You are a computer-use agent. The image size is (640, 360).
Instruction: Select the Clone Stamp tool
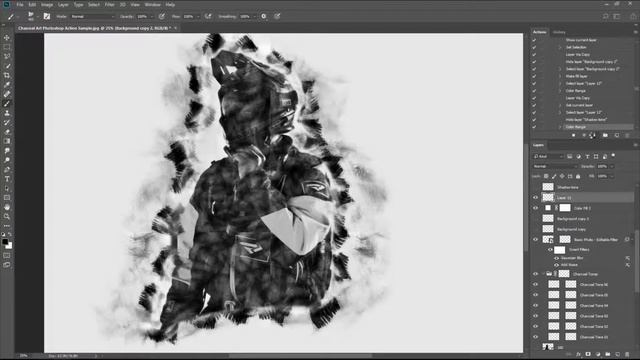click(x=7, y=113)
